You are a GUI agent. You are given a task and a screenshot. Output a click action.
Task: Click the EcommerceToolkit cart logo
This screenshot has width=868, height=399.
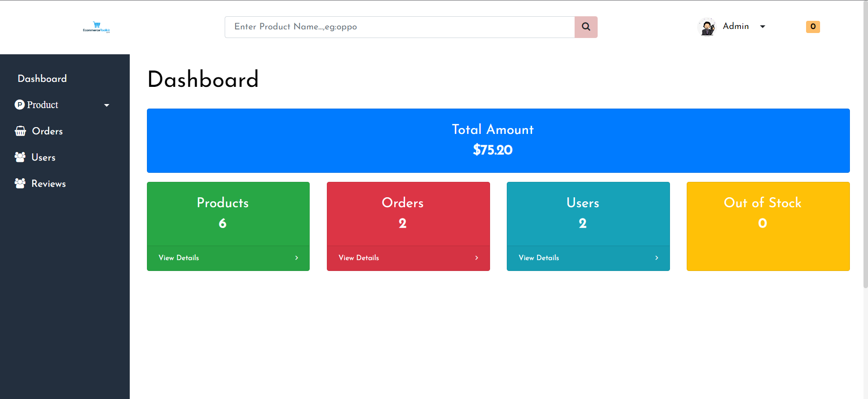96,27
